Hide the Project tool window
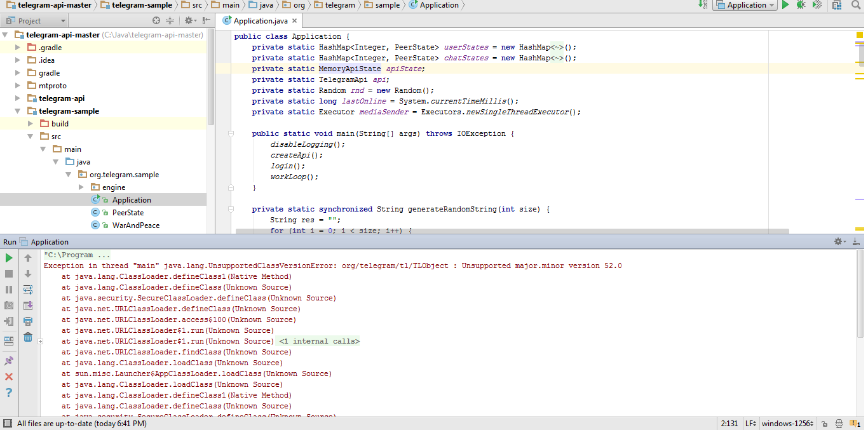This screenshot has height=430, width=868. [x=207, y=21]
